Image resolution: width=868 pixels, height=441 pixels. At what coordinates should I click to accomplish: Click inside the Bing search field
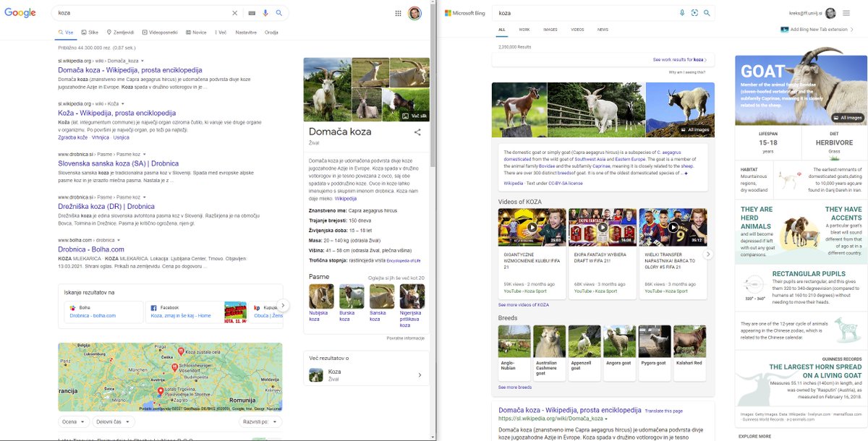pyautogui.click(x=586, y=13)
